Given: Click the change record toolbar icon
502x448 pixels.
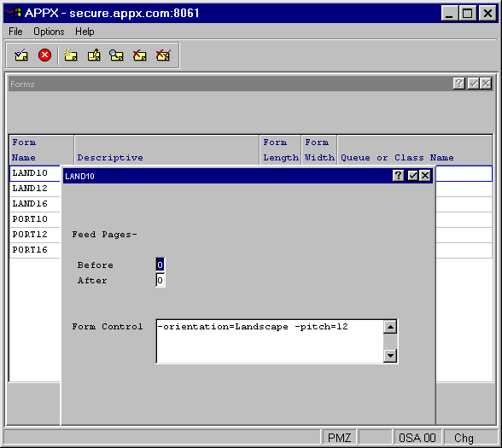Looking at the screenshot, I should [94, 55].
